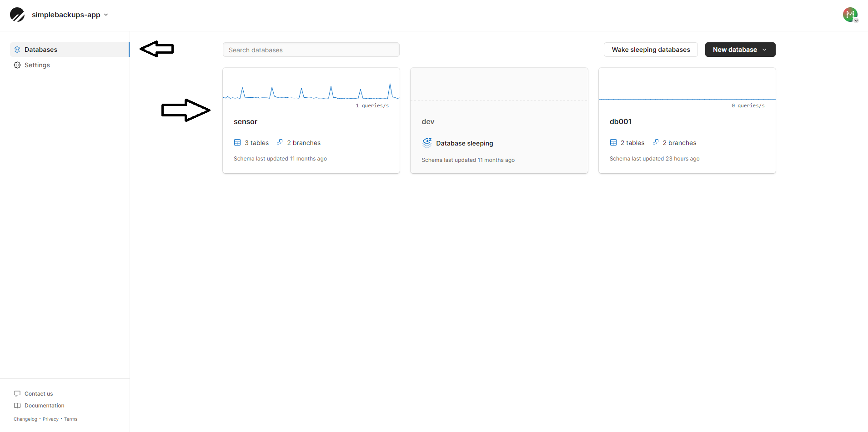
Task: Focus the Search databases field
Action: [311, 50]
